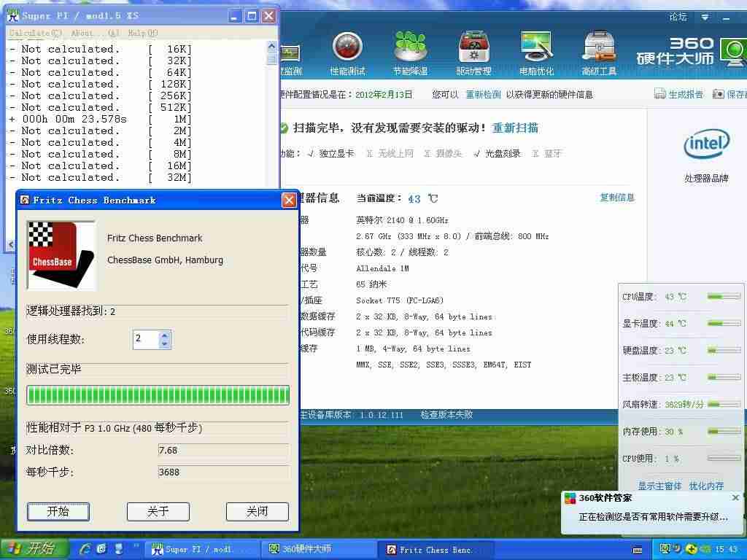
Task: Click the 显卡温度 44 ℃ reading
Action: pos(676,323)
